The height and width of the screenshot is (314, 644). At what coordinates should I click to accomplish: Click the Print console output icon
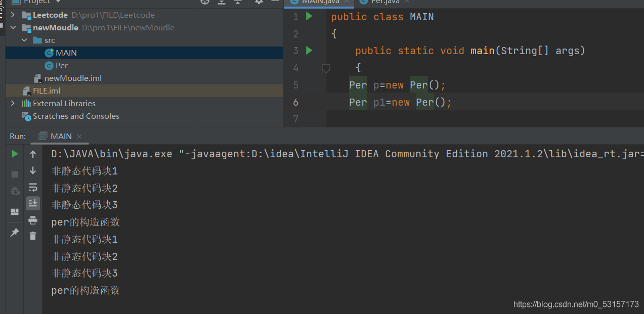[x=33, y=220]
